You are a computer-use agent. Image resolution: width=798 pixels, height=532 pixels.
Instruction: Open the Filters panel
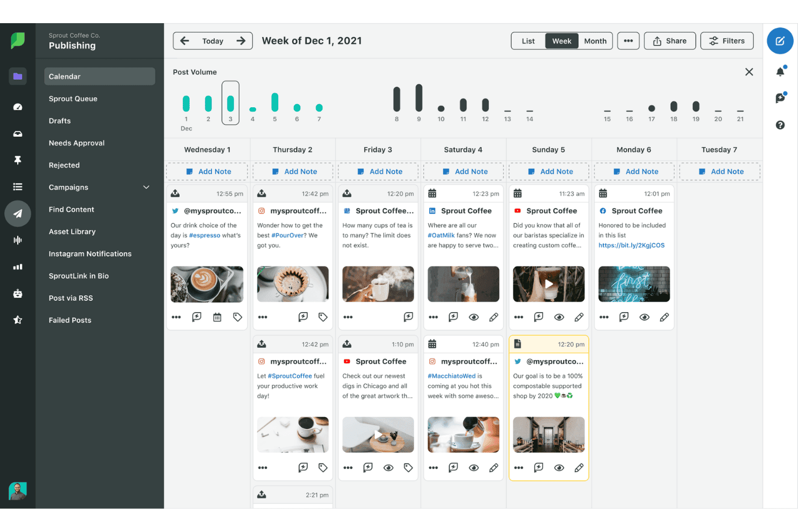[727, 41]
